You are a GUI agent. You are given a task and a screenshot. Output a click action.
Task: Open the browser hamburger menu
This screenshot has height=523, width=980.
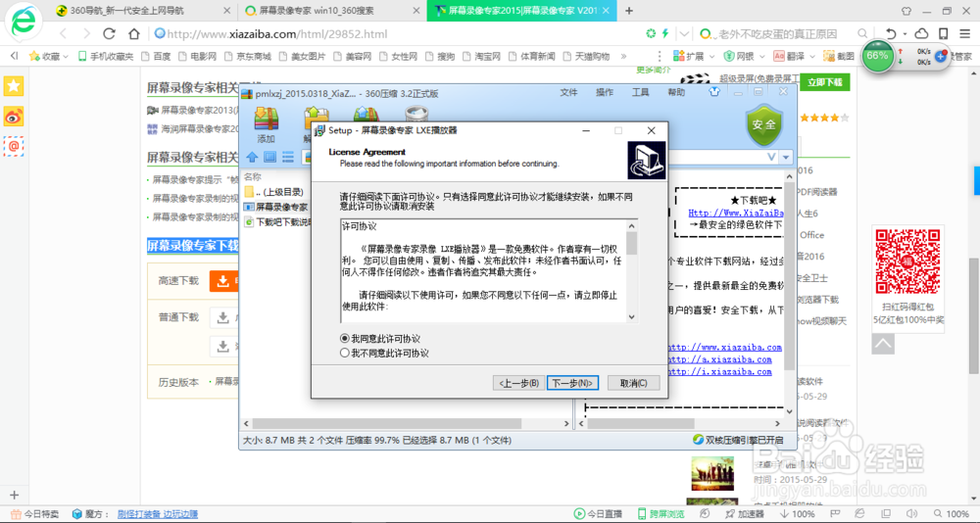tap(965, 33)
